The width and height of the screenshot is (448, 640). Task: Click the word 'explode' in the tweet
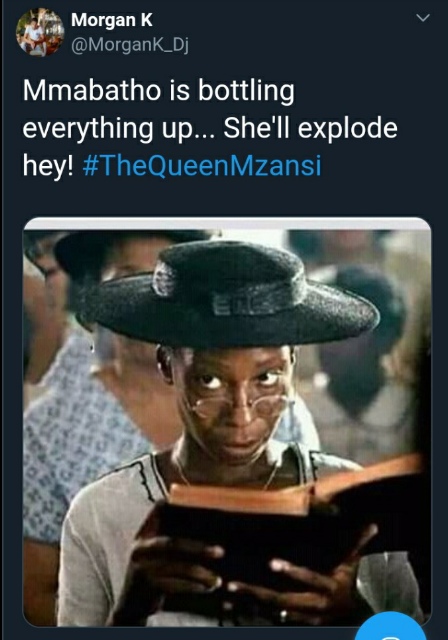(348, 128)
